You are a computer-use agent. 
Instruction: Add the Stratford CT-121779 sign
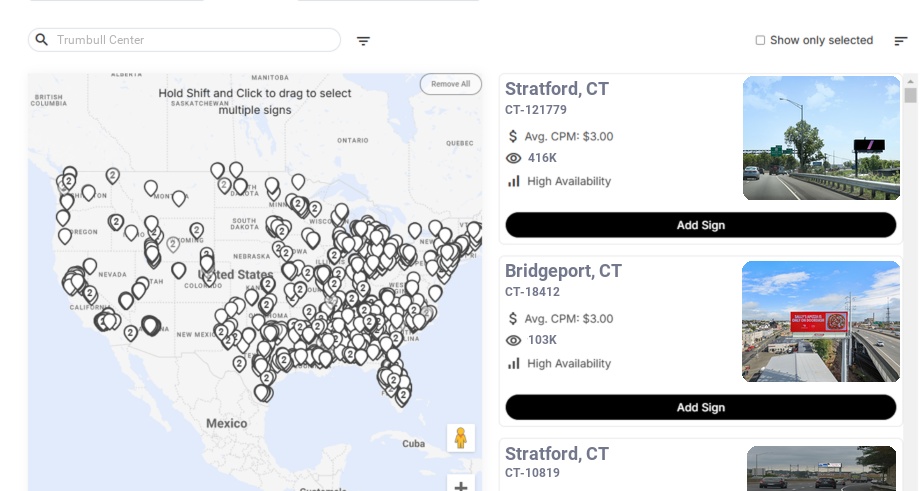click(x=700, y=225)
